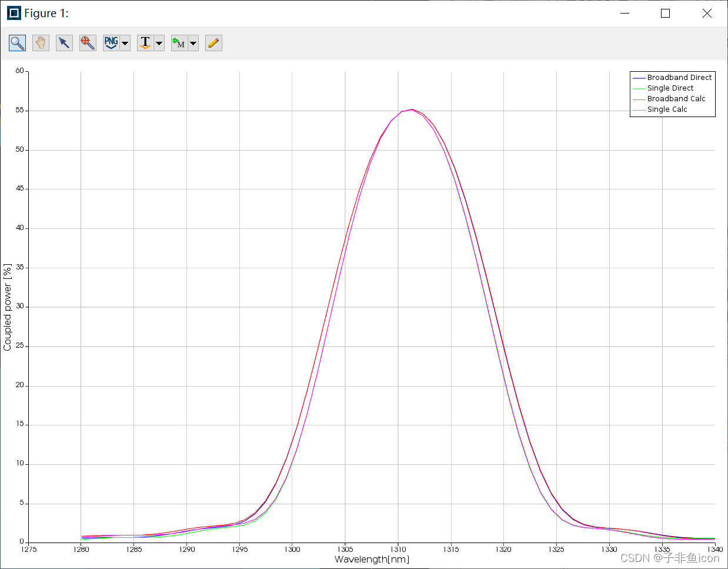728x569 pixels.
Task: Click the green M marker tool icon
Action: click(179, 43)
